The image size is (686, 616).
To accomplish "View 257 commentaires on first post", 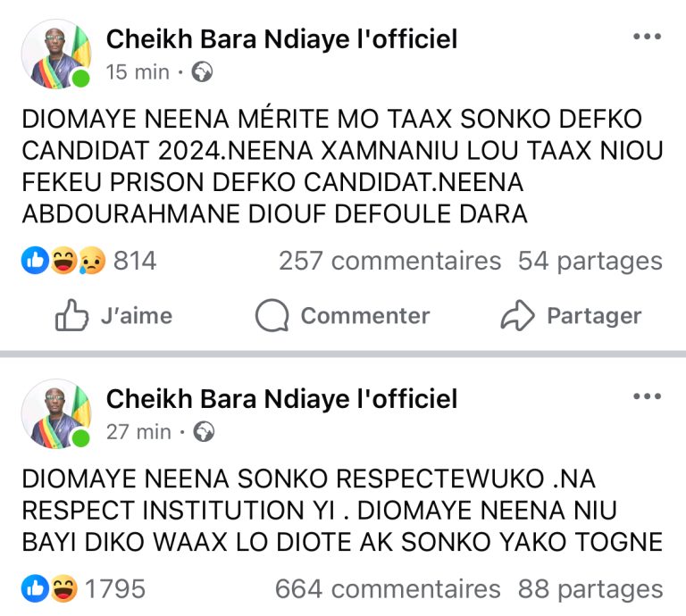I will click(389, 261).
